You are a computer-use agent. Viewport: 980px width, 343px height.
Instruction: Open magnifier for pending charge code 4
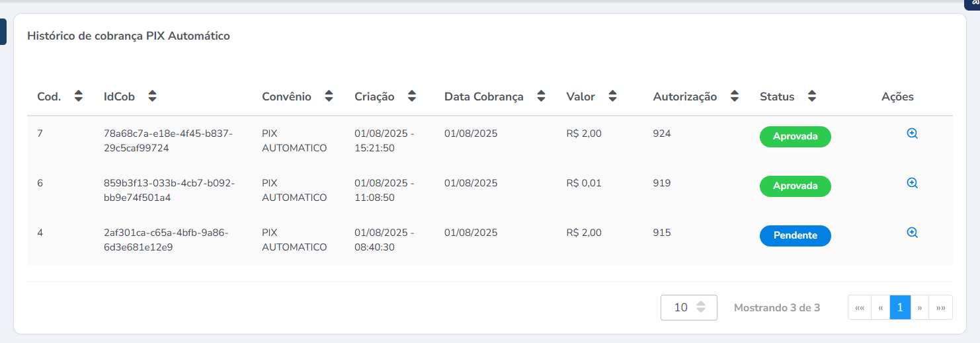tap(912, 233)
